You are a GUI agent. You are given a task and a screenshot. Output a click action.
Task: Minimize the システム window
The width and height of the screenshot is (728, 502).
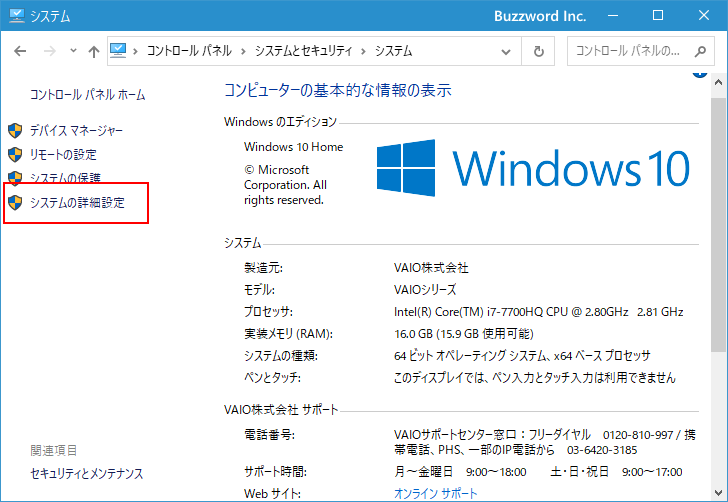(613, 16)
